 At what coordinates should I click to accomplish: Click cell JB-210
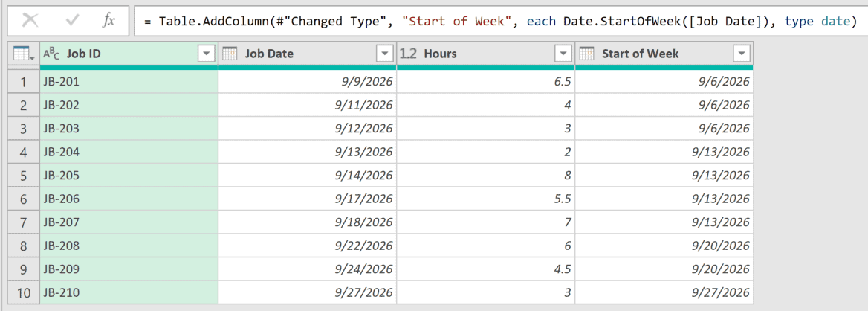click(x=129, y=292)
